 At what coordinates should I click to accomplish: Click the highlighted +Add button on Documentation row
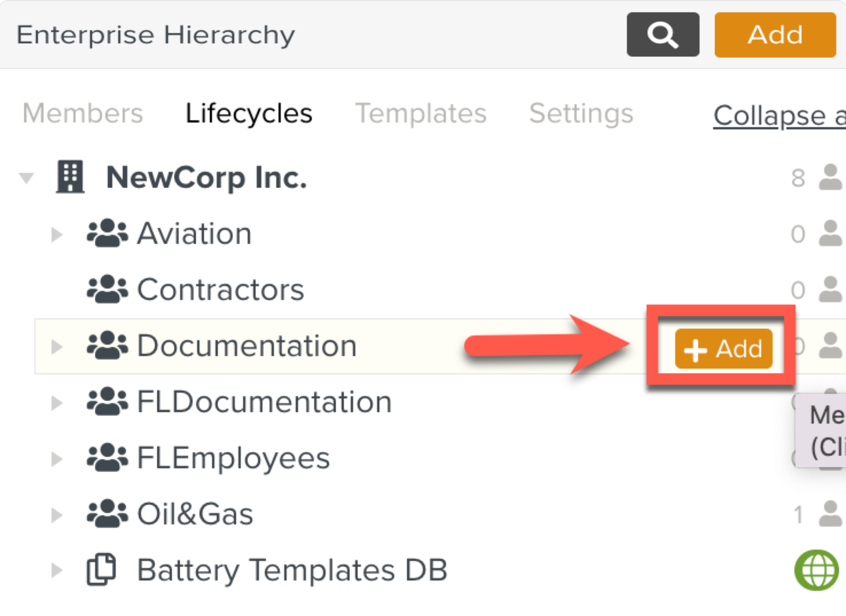point(723,349)
